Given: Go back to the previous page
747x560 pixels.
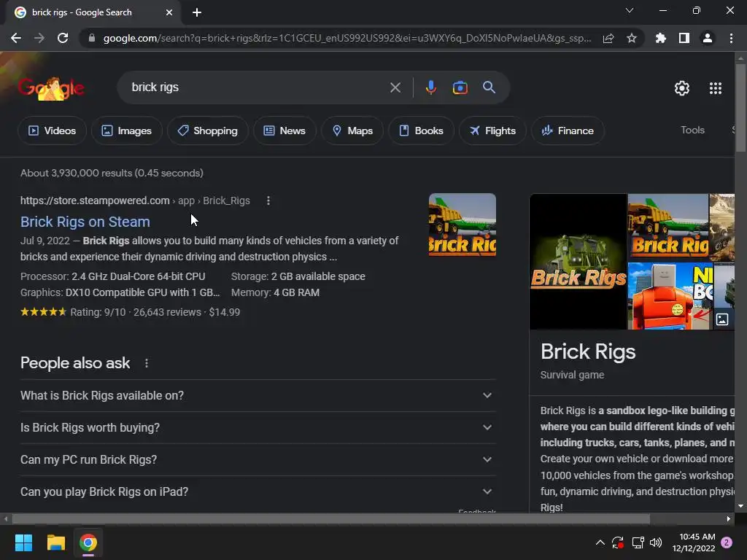Looking at the screenshot, I should (16, 38).
